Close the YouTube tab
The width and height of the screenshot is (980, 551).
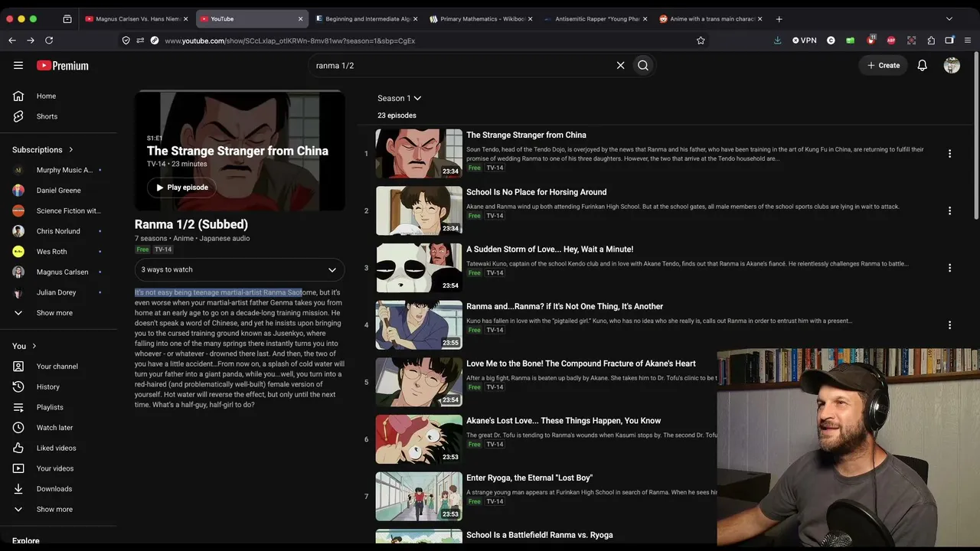coord(300,19)
